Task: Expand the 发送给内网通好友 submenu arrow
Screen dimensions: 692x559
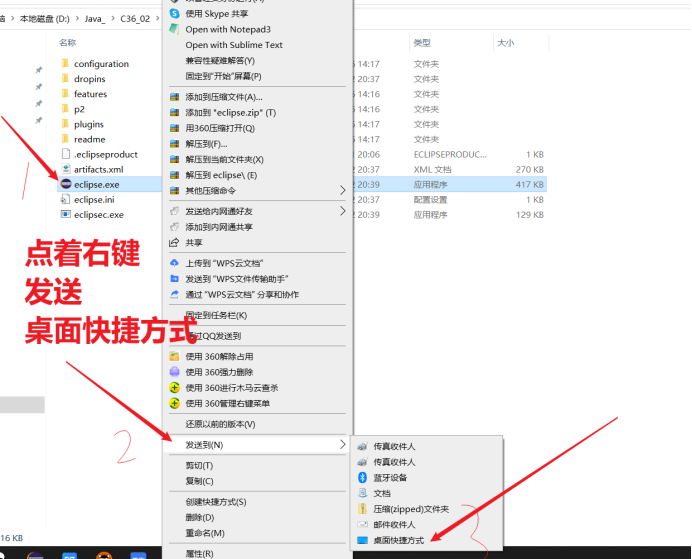Action: pos(342,211)
